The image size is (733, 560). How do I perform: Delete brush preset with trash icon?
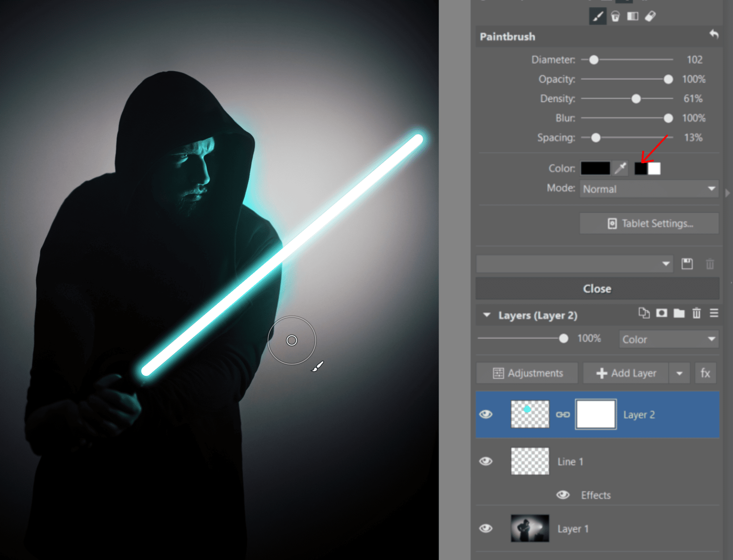(710, 264)
